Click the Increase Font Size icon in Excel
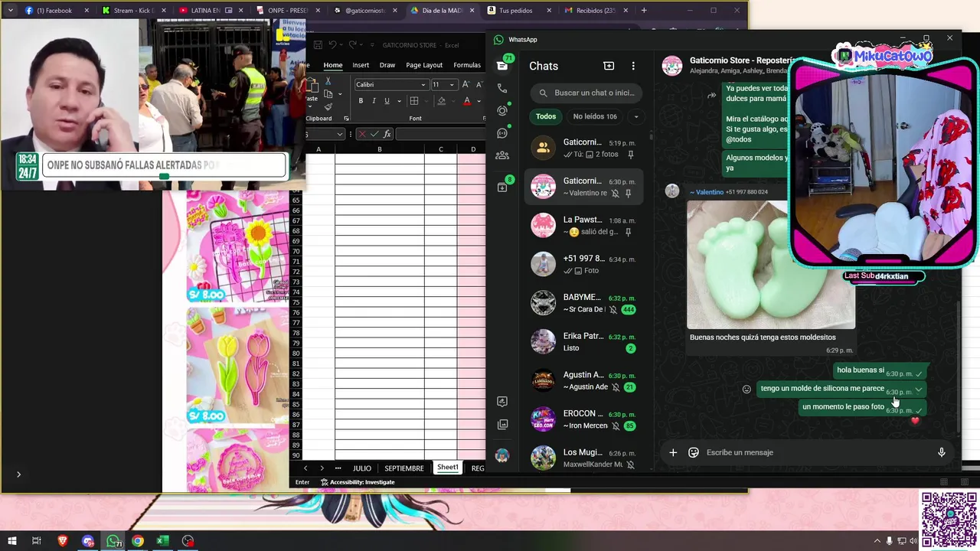The height and width of the screenshot is (551, 980). [466, 84]
